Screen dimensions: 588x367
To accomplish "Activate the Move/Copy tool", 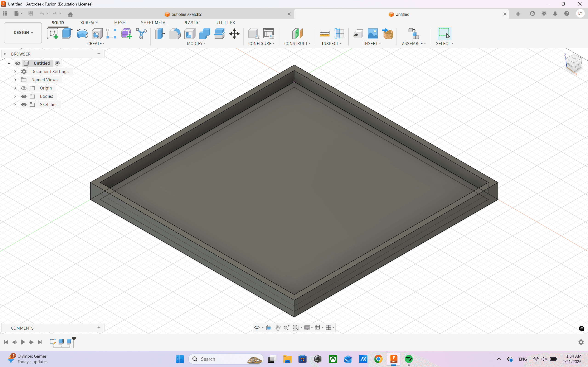I will [x=234, y=34].
